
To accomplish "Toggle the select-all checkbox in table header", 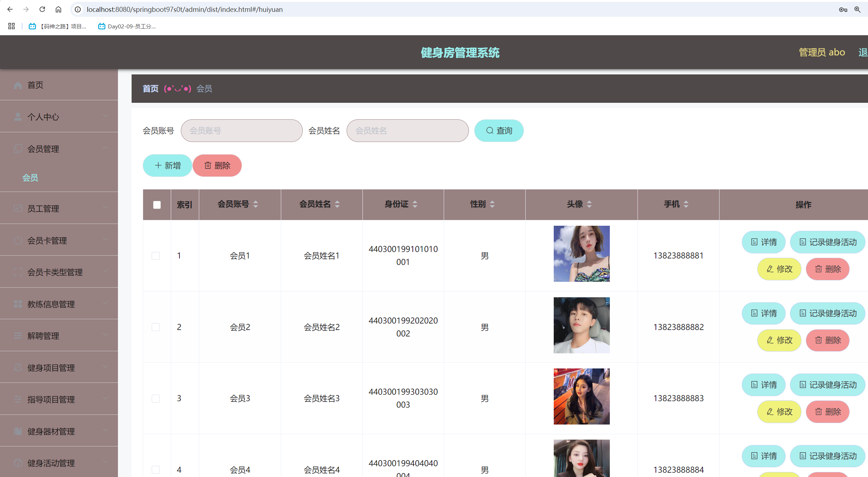I will pos(157,205).
